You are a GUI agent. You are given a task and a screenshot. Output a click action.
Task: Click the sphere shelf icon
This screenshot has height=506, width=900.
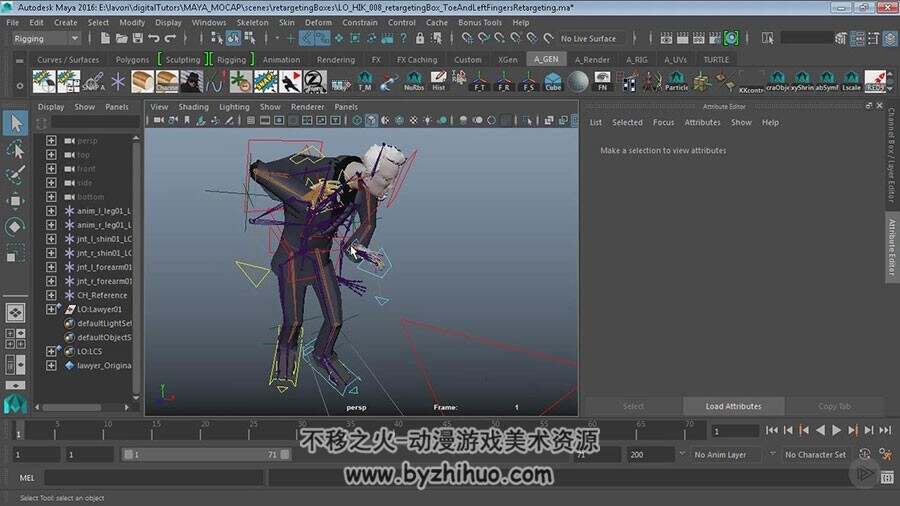(x=578, y=81)
